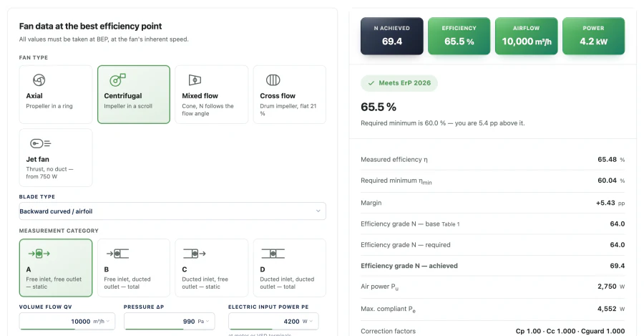Click the Mixed flow fan icon
644x336 pixels.
195,80
